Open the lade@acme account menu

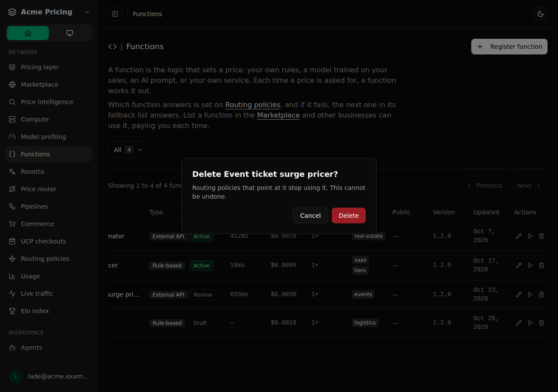[49, 376]
